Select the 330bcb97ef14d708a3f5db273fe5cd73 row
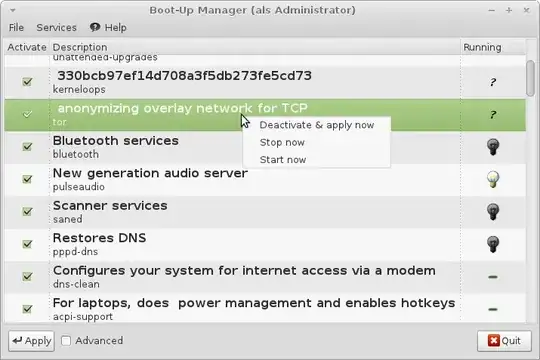 [x=265, y=82]
